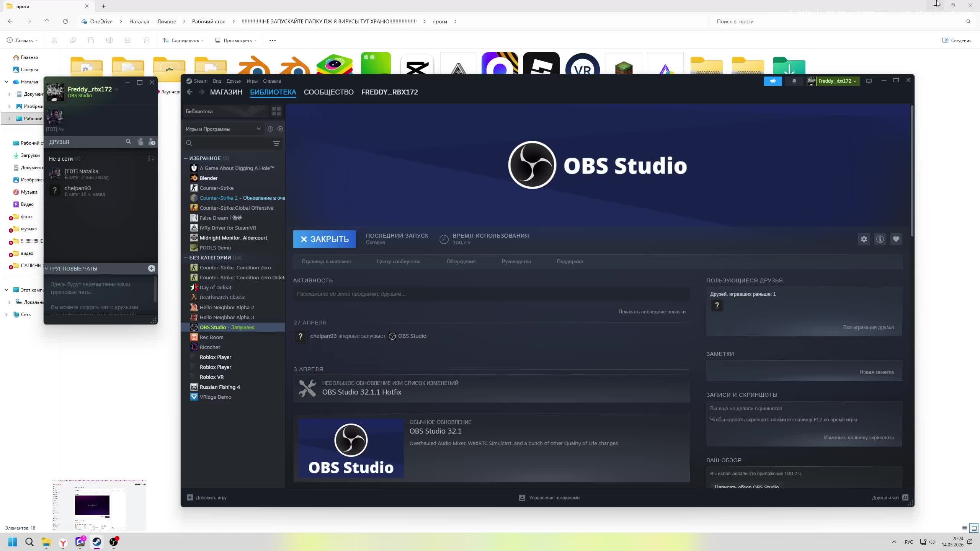980x551 pixels.
Task: Refresh the File Explorer folder
Action: pos(65,21)
